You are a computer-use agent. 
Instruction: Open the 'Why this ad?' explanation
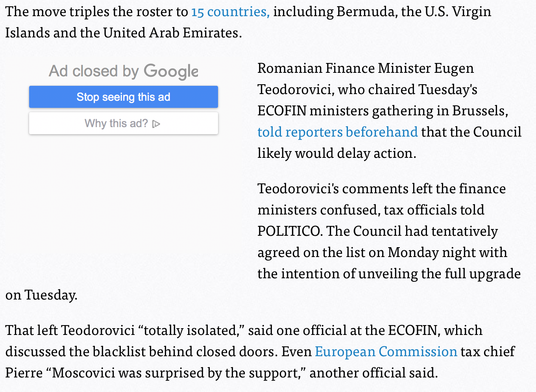(116, 124)
